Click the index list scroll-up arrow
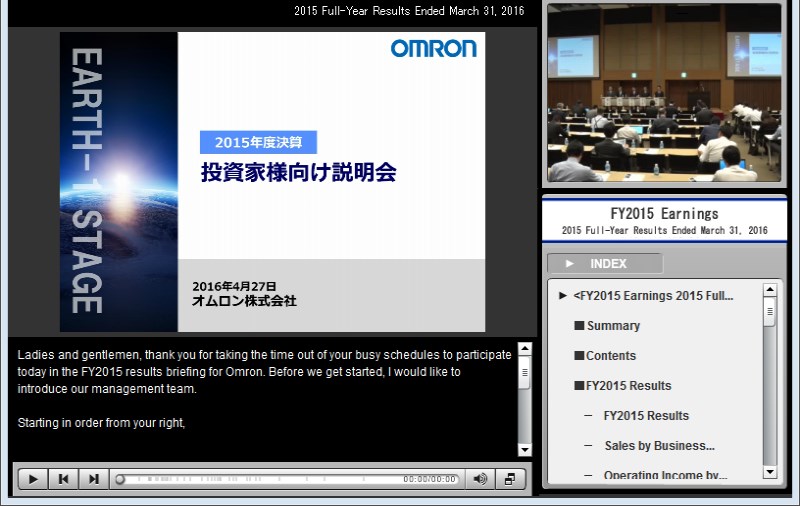The height and width of the screenshot is (506, 800). point(770,290)
